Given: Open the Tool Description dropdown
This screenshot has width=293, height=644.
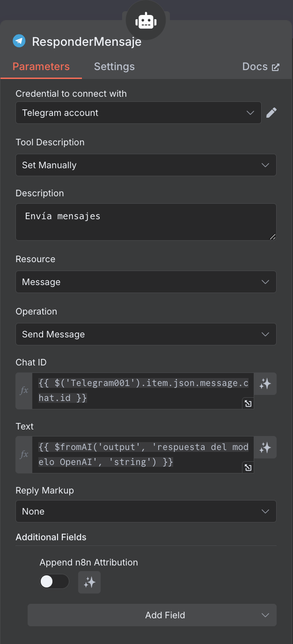Looking at the screenshot, I should (146, 165).
